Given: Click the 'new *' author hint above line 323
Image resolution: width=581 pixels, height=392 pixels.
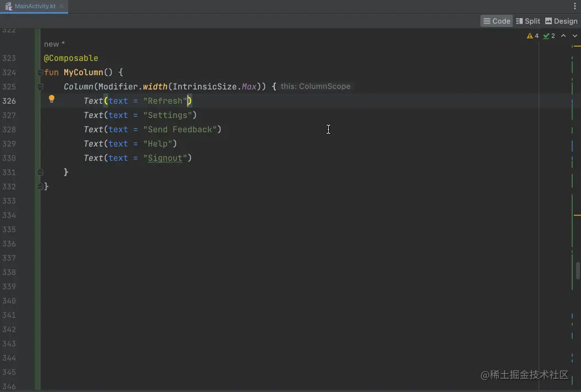Looking at the screenshot, I should point(54,44).
